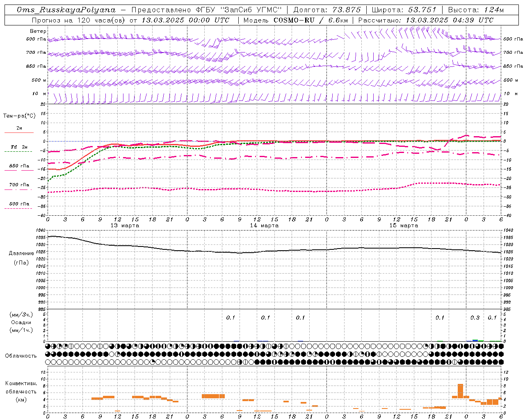This screenshot has width=525, height=420.
Task: Click the 'Облачность' cloud cover label
Action: point(21,356)
